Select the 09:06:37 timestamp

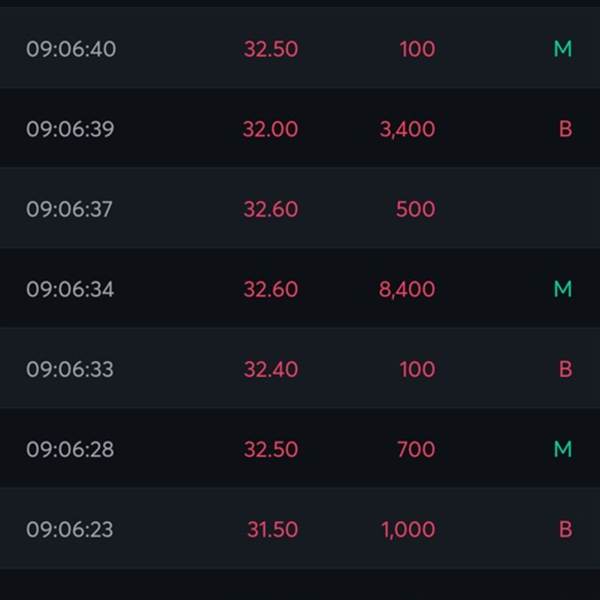coord(69,209)
